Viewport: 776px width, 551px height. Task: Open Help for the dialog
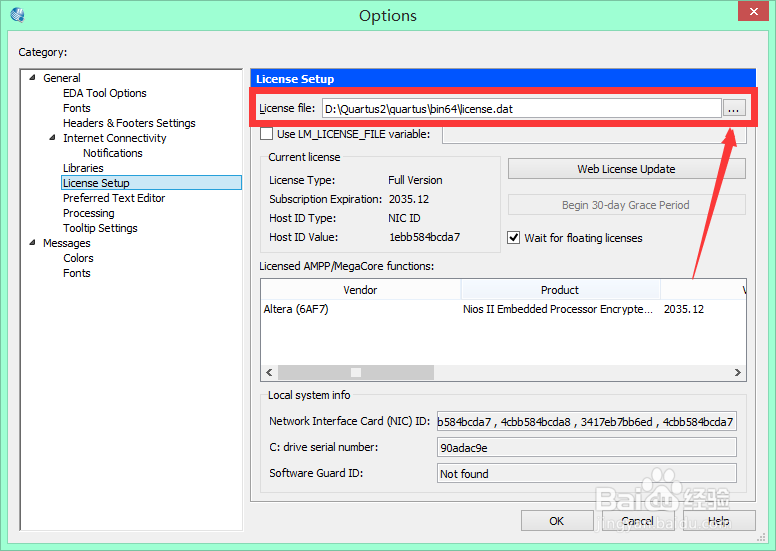coord(719,521)
